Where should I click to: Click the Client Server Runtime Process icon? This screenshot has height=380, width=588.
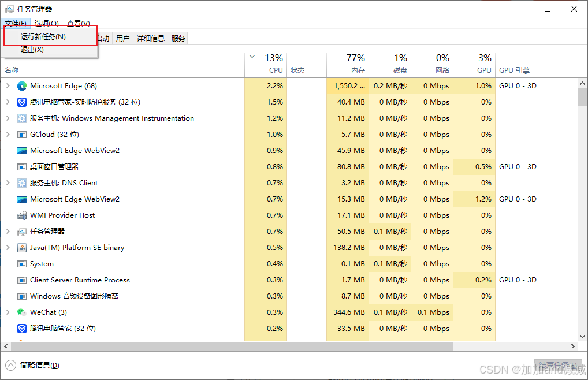(22, 280)
